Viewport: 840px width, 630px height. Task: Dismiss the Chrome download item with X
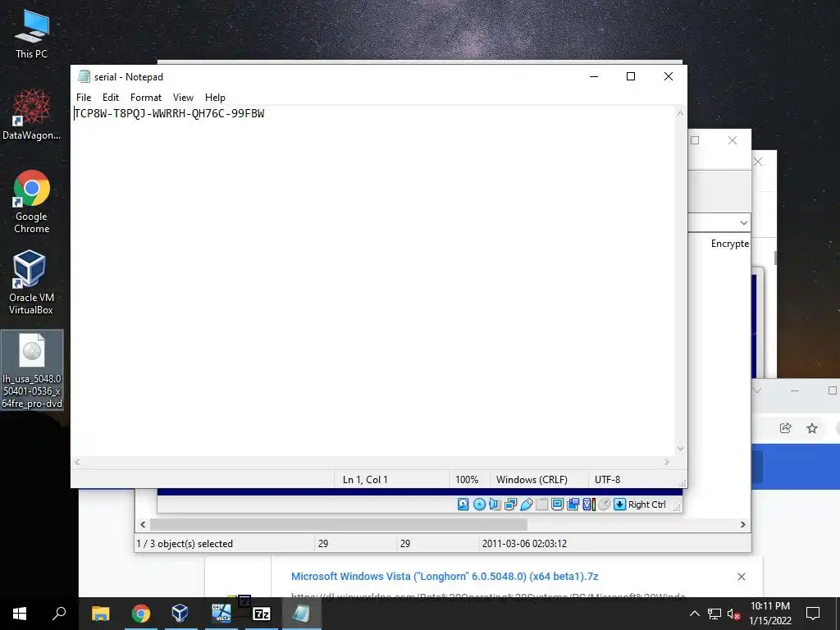[742, 577]
